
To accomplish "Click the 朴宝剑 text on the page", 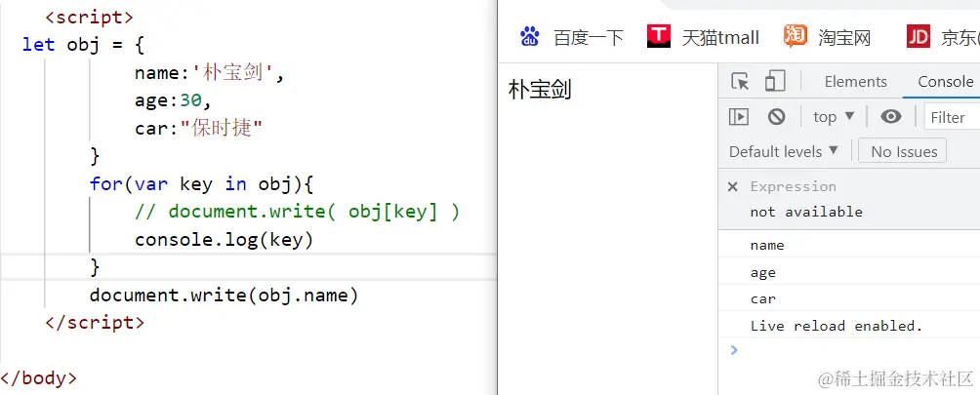I will 540,90.
